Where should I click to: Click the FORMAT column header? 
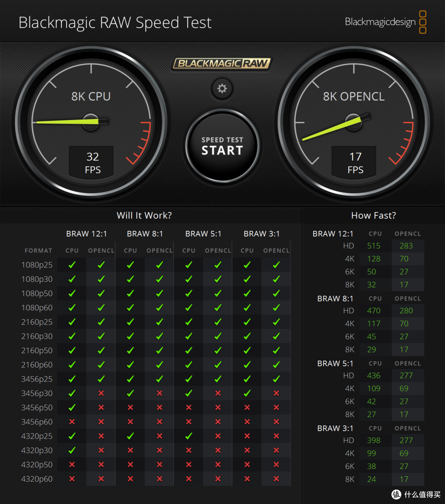[38, 251]
